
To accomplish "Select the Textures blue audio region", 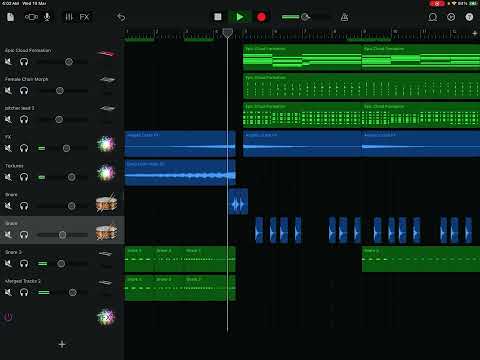I will tap(180, 173).
